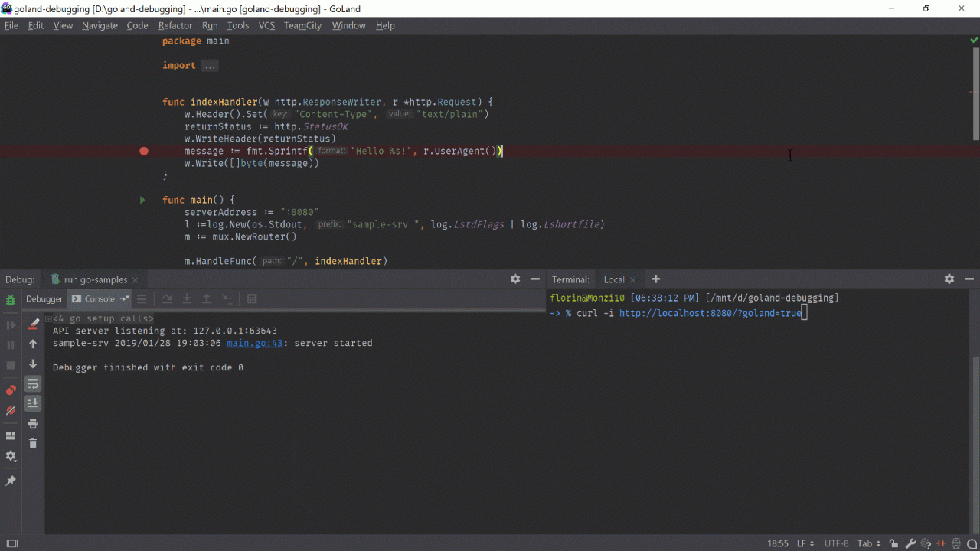Open the Run menu
Screen dimensions: 980x551
click(x=210, y=25)
